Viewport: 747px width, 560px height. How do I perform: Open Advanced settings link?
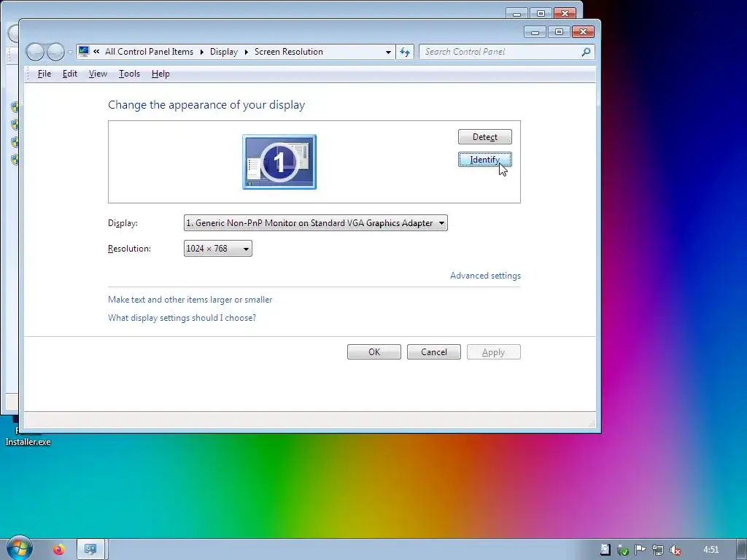click(485, 275)
